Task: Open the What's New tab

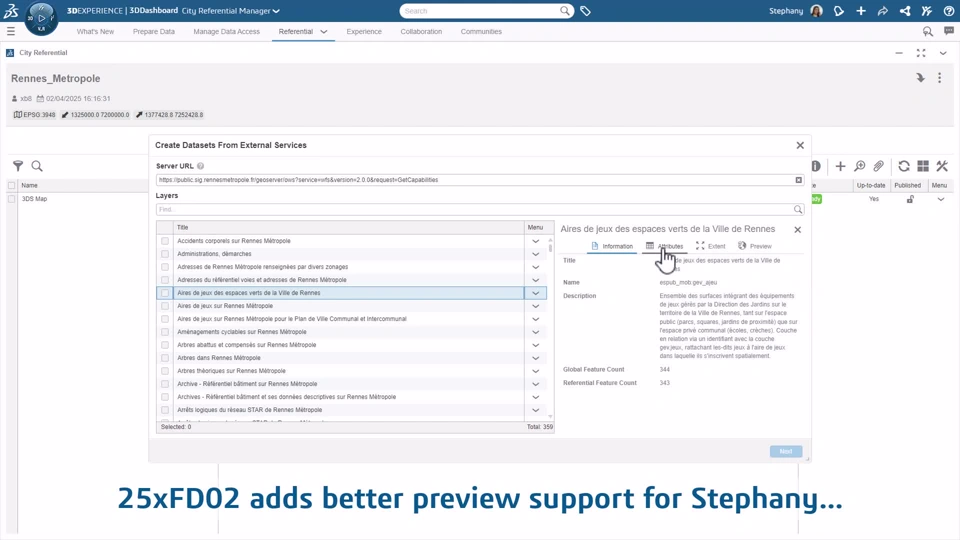Action: coord(95,32)
